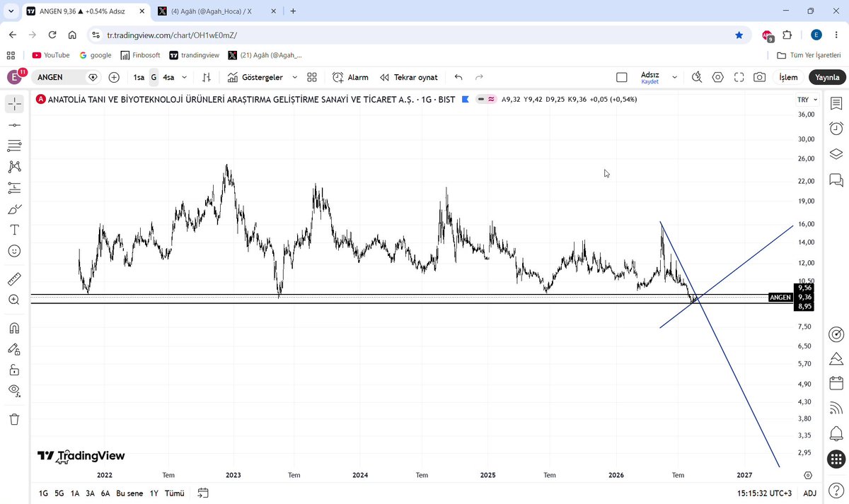Remove drawings with the trash icon
This screenshot has width=849, height=504.
pyautogui.click(x=14, y=419)
